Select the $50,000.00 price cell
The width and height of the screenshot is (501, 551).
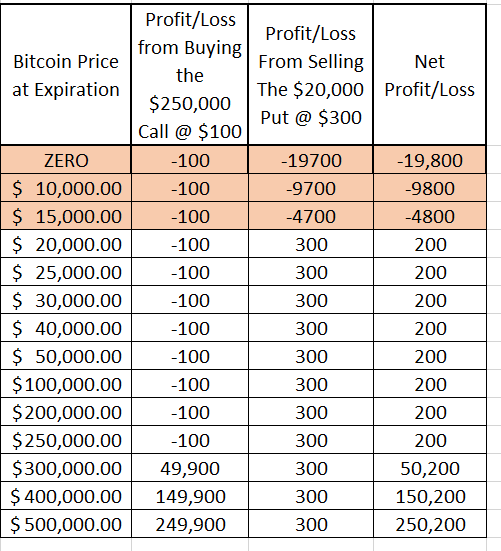[x=66, y=356]
